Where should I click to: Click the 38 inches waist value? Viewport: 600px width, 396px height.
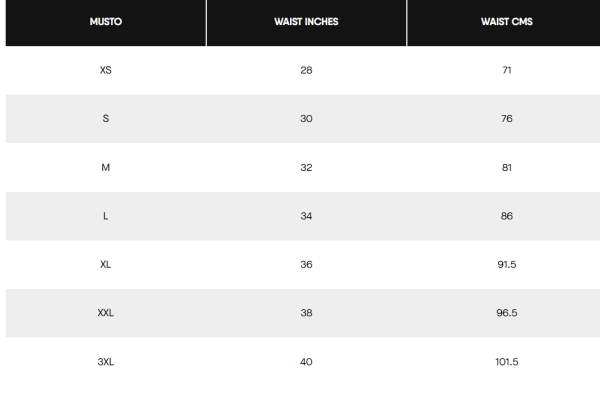coord(306,313)
